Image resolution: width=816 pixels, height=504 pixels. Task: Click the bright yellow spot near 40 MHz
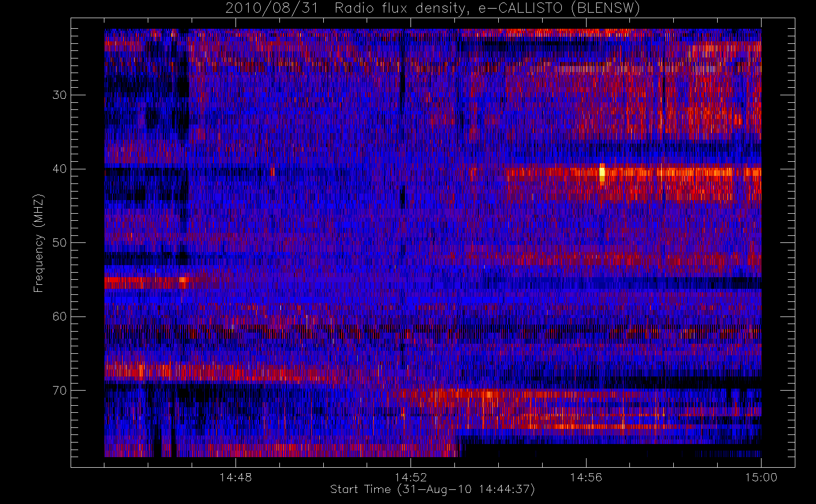602,173
